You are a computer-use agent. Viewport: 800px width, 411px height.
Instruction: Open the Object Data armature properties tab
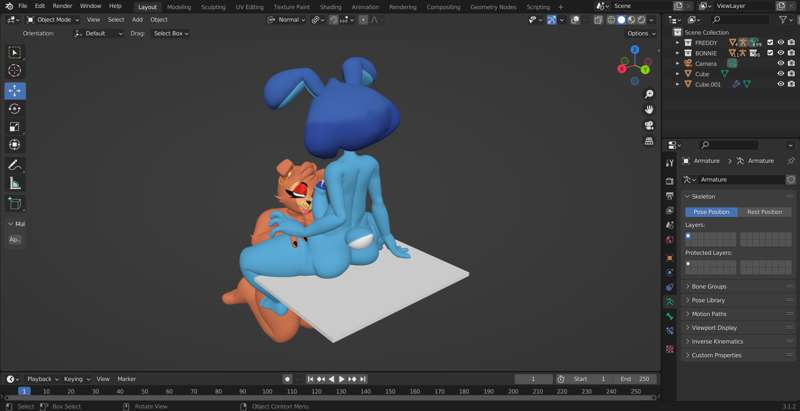coord(670,301)
